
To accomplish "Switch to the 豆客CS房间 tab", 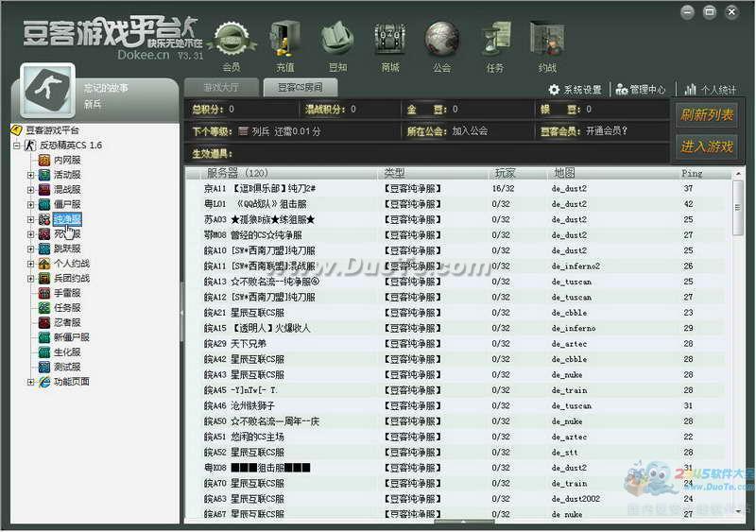I will tap(301, 87).
